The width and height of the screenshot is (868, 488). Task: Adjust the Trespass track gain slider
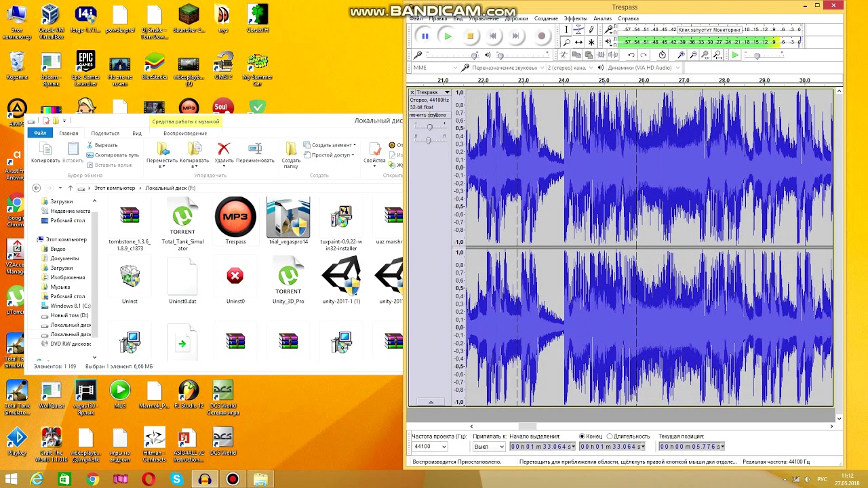click(x=429, y=127)
